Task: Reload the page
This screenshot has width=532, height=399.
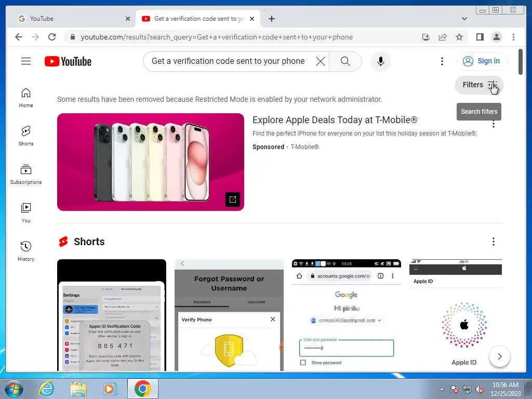Action: click(x=52, y=37)
